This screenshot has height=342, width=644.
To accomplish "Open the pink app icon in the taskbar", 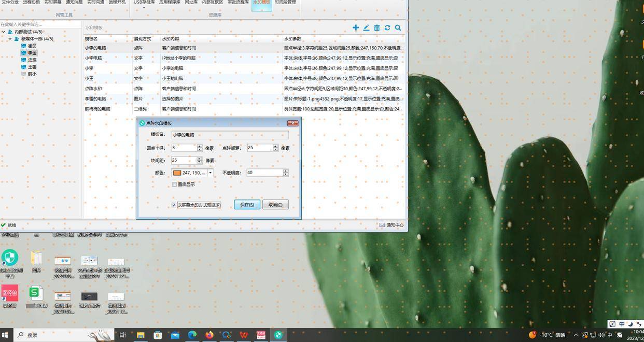I will pyautogui.click(x=261, y=335).
